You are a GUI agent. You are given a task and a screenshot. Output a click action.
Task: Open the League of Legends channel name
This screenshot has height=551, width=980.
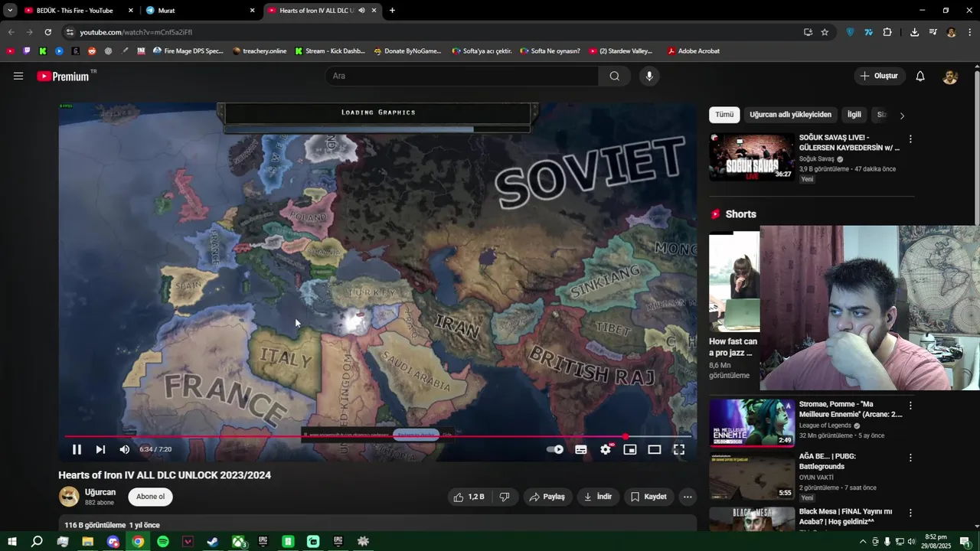coord(825,425)
